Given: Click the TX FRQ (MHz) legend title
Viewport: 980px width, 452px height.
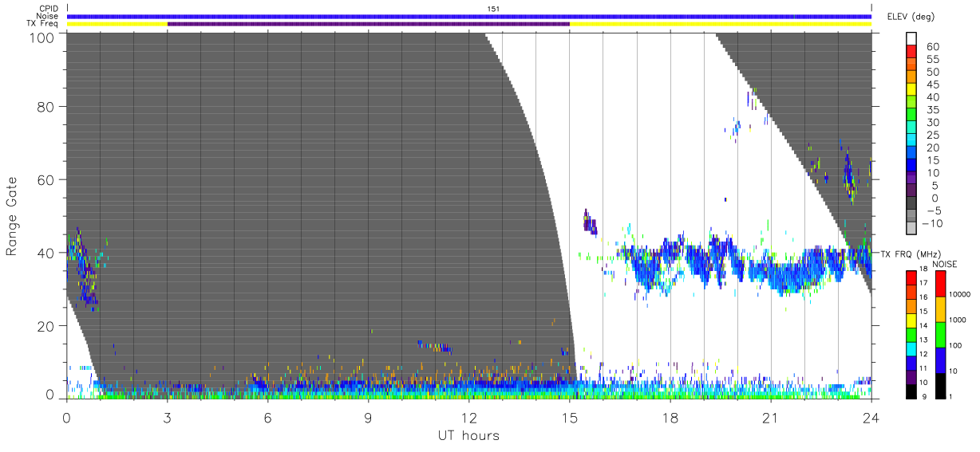Looking at the screenshot, I should coord(912,254).
